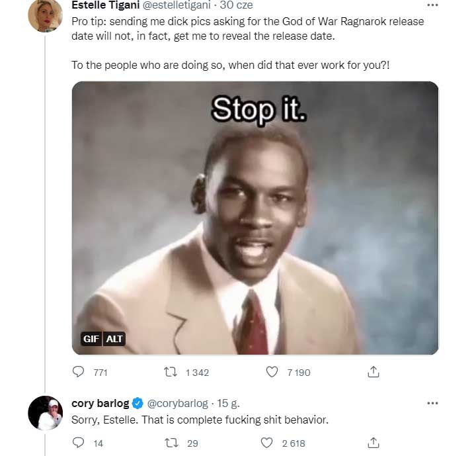This screenshot has width=476, height=456.
Task: Click the ALT badge on the GIF
Action: pos(114,339)
